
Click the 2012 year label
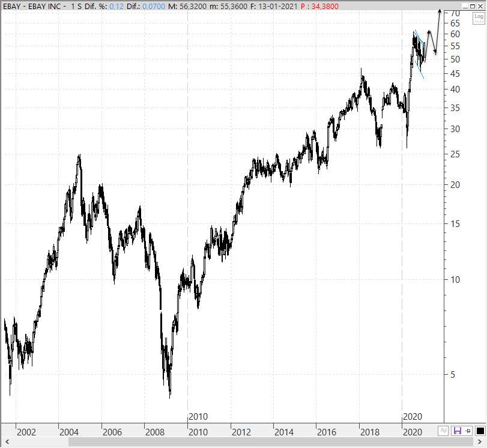pyautogui.click(x=241, y=432)
